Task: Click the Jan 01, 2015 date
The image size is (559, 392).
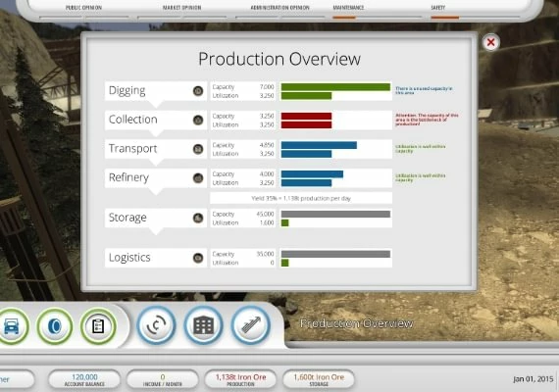Action: 534,379
